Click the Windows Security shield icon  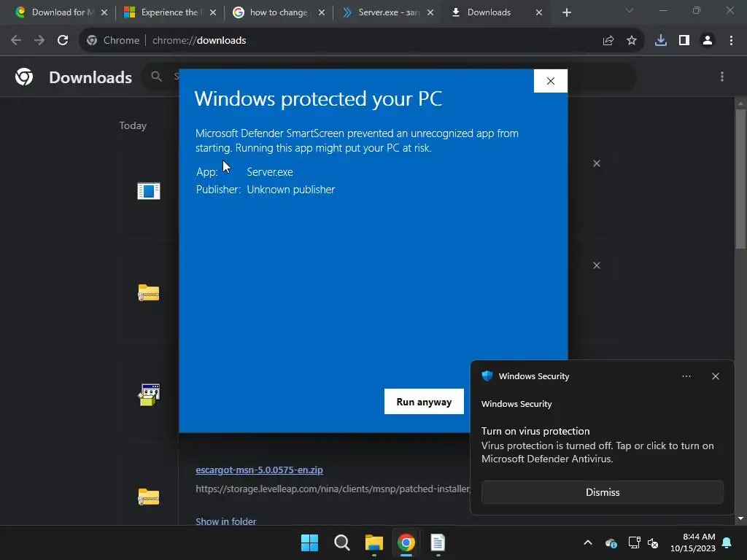[487, 376]
